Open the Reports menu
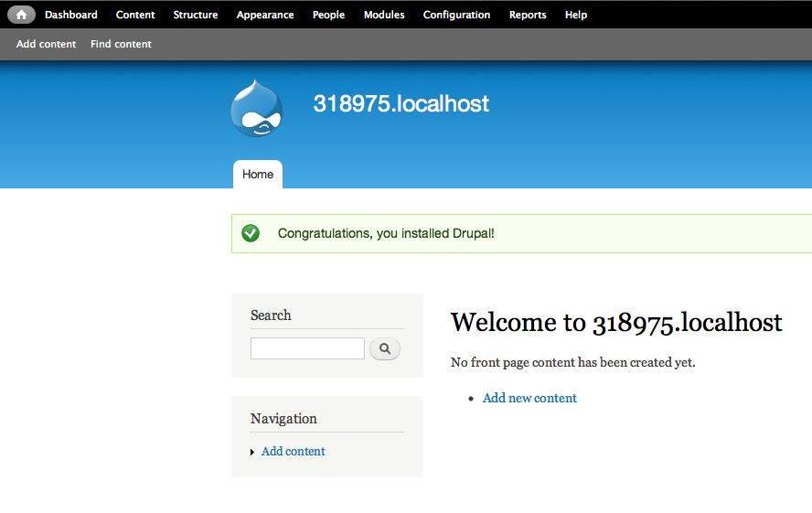 pos(528,15)
